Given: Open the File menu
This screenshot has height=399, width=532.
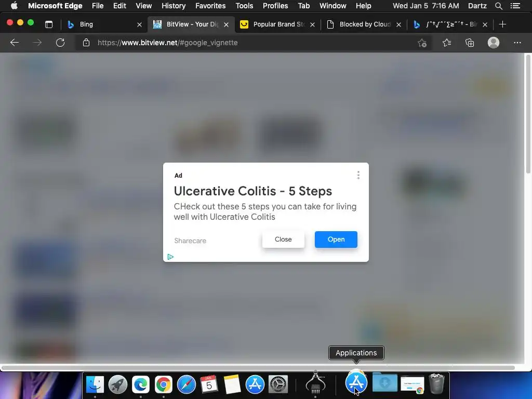Looking at the screenshot, I should [98, 6].
